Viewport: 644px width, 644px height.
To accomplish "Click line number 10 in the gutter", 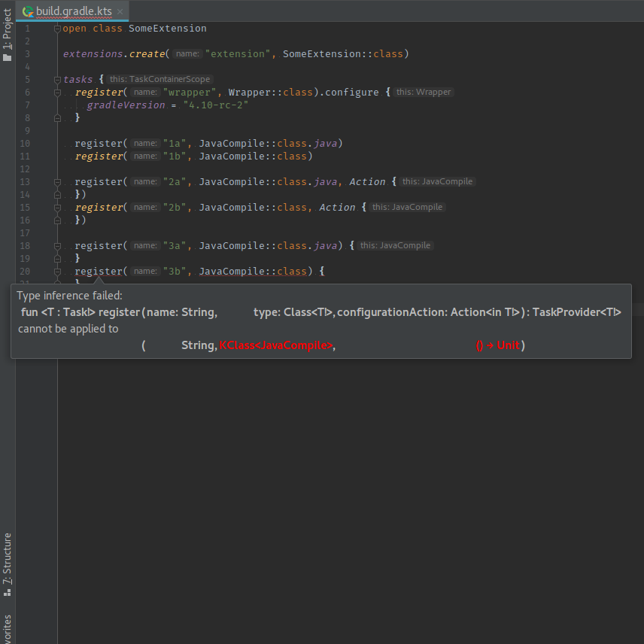I will click(x=25, y=144).
